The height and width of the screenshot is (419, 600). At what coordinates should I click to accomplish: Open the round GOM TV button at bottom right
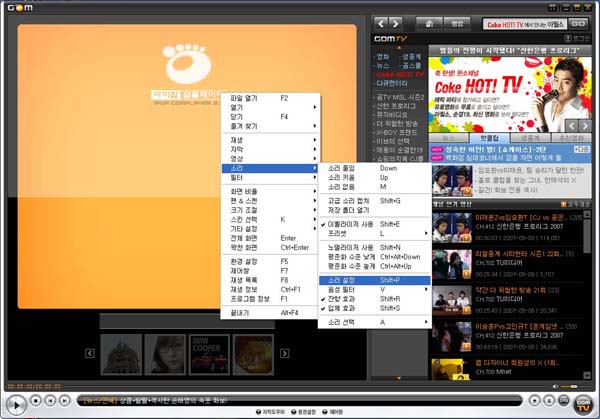[x=583, y=405]
